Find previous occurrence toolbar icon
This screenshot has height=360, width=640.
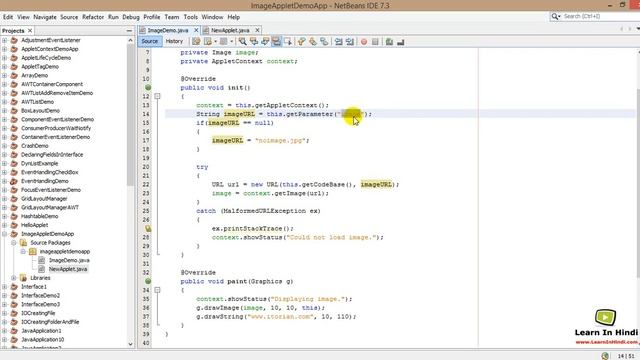254,42
